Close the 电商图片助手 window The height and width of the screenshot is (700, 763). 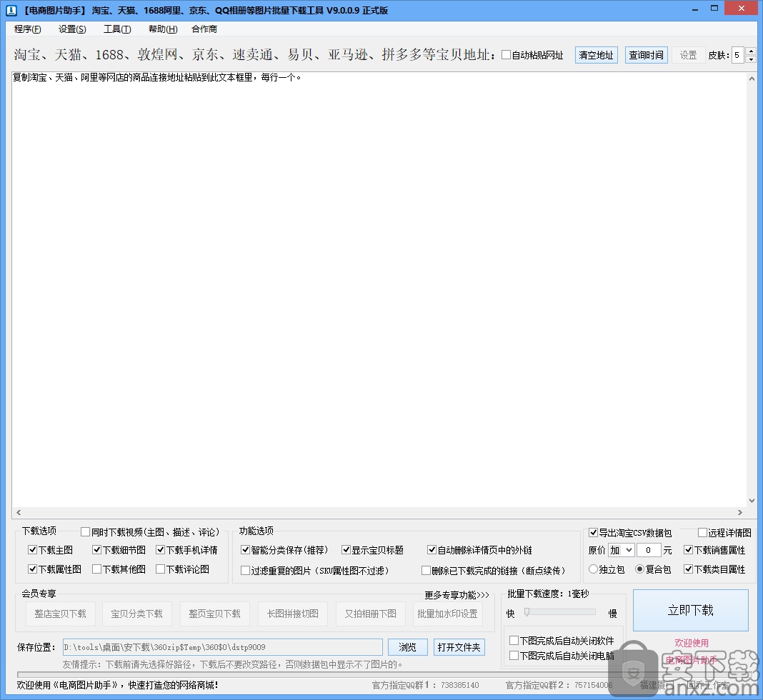[x=742, y=9]
